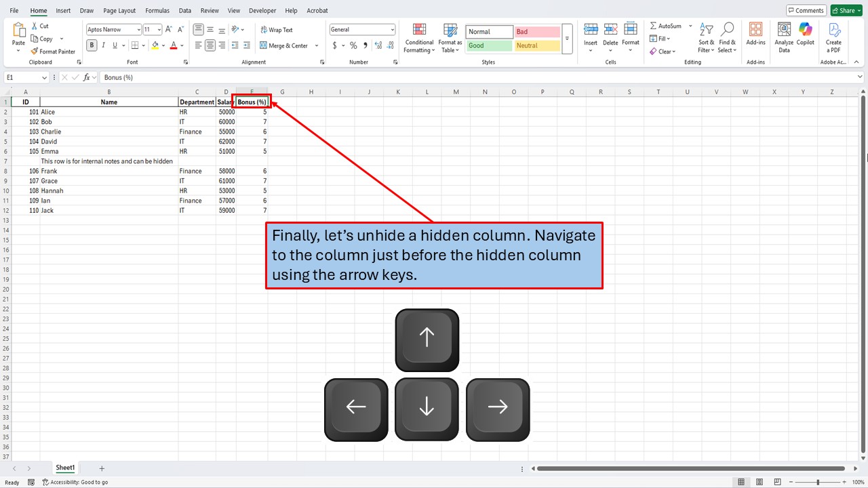The image size is (868, 488).
Task: Select the Sheet1 tab
Action: 65,467
